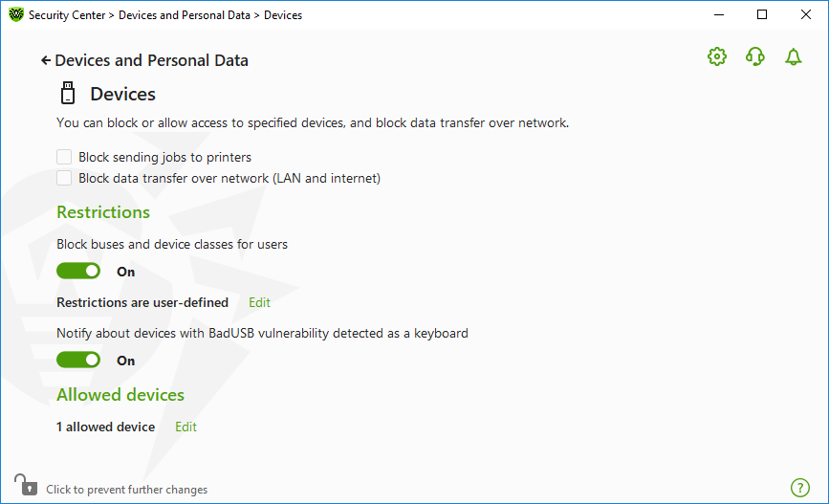829x504 pixels.
Task: Click the 'Click to prevent further changes' text
Action: tap(127, 490)
